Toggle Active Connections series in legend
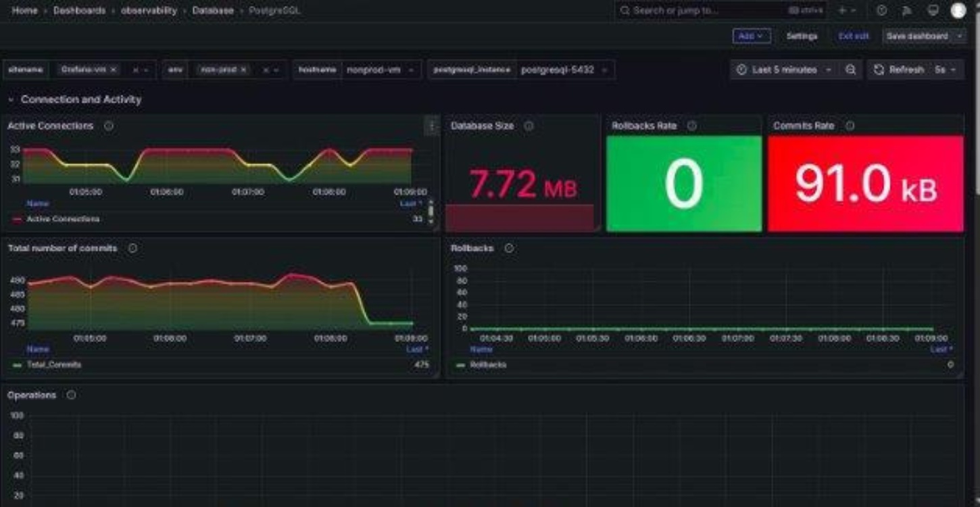 pyautogui.click(x=63, y=219)
